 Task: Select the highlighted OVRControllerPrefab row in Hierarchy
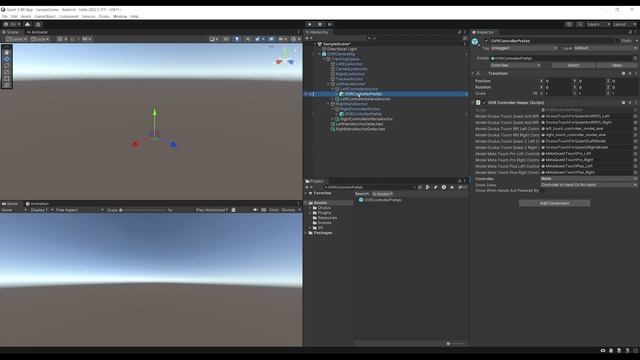[x=386, y=94]
